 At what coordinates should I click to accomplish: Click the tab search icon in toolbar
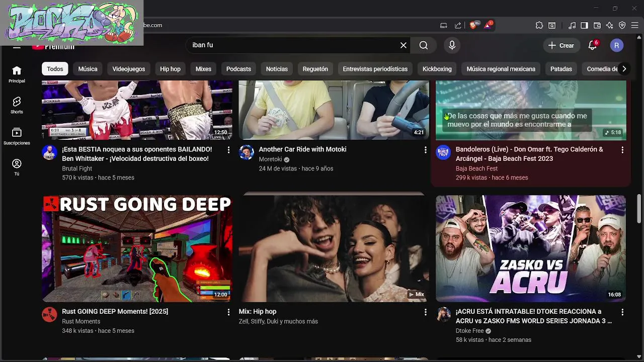point(552,25)
